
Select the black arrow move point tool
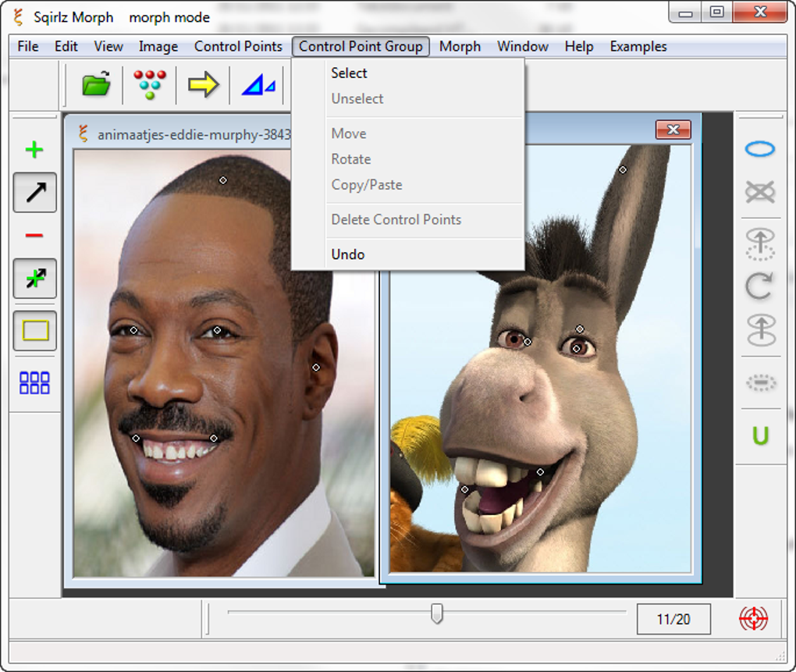[x=35, y=192]
